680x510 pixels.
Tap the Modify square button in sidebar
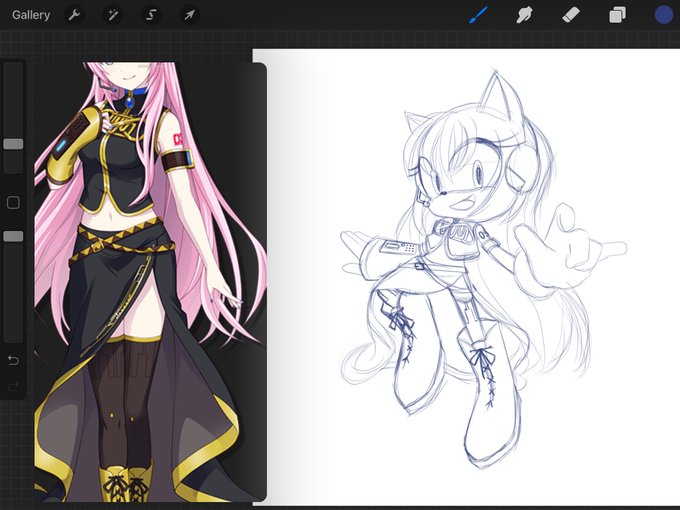click(13, 203)
